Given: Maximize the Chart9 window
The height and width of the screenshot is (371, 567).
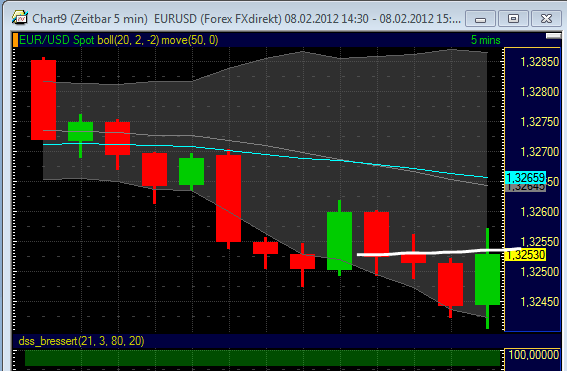Looking at the screenshot, I should (513, 18).
